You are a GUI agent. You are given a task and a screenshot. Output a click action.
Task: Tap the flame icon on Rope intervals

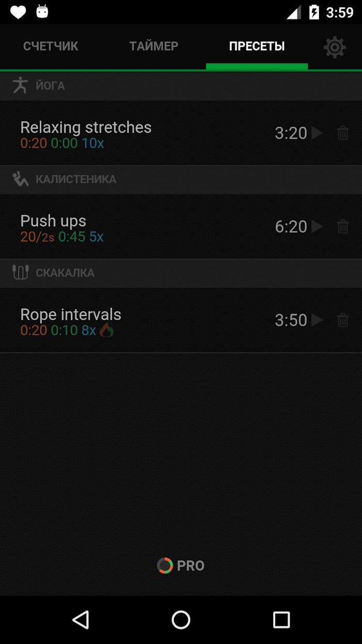pyautogui.click(x=107, y=330)
